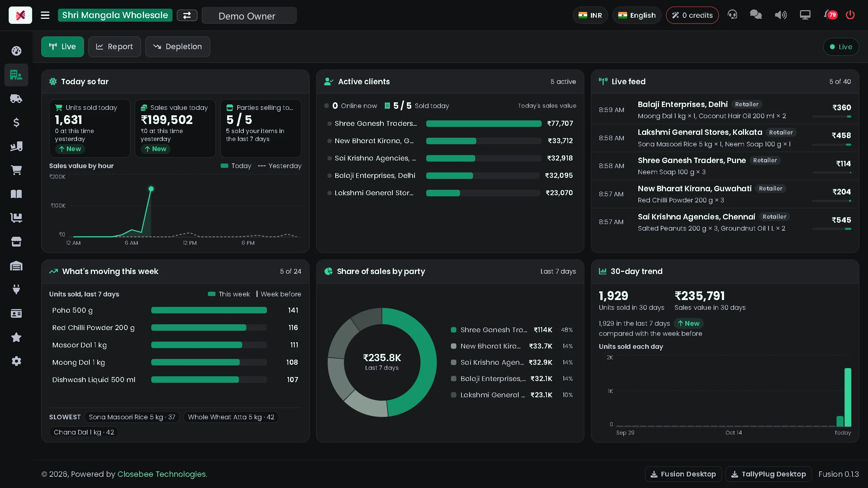This screenshot has width=868, height=488.
Task: Open the plug integrations sidebar icon
Action: pos(16,289)
